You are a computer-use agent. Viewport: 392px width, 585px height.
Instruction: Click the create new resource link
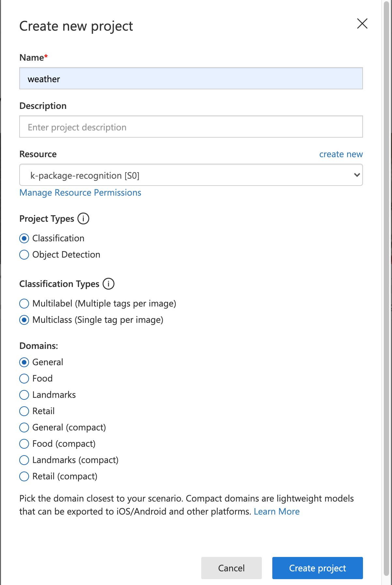(341, 154)
